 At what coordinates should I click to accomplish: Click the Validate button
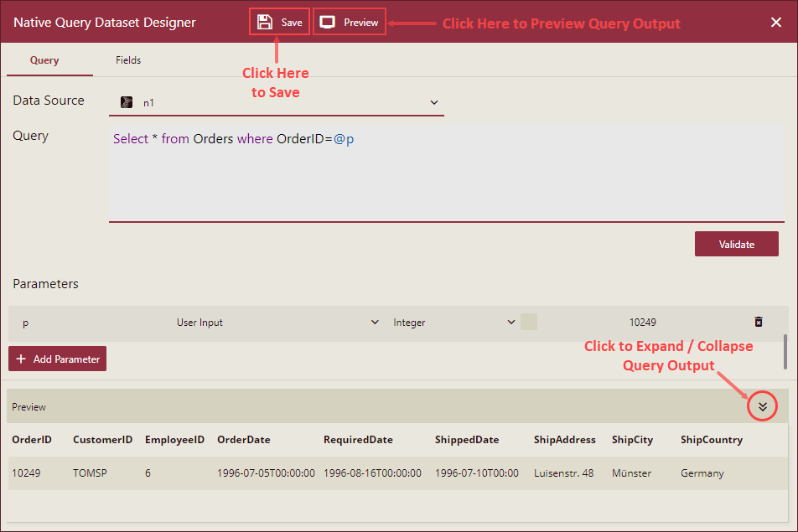click(736, 244)
